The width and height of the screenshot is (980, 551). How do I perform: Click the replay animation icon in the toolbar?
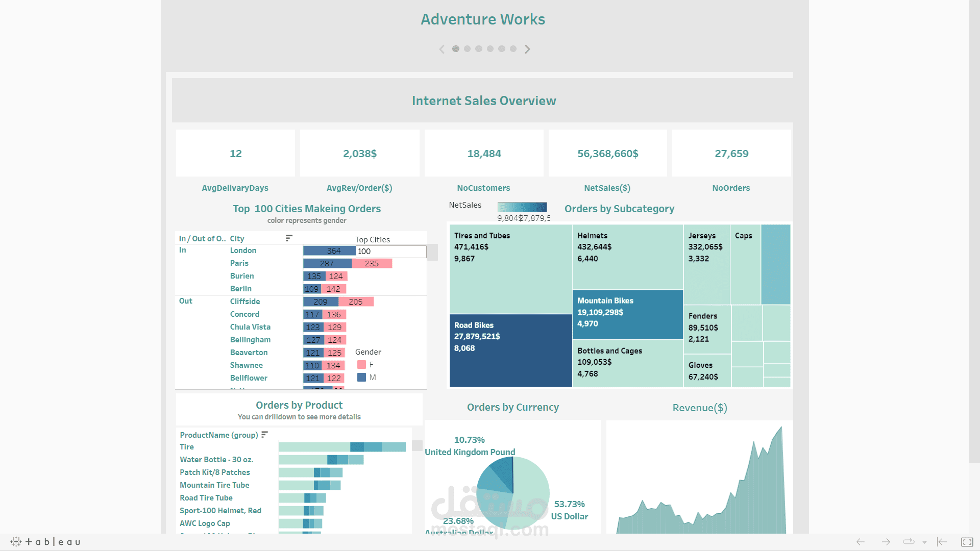(909, 542)
